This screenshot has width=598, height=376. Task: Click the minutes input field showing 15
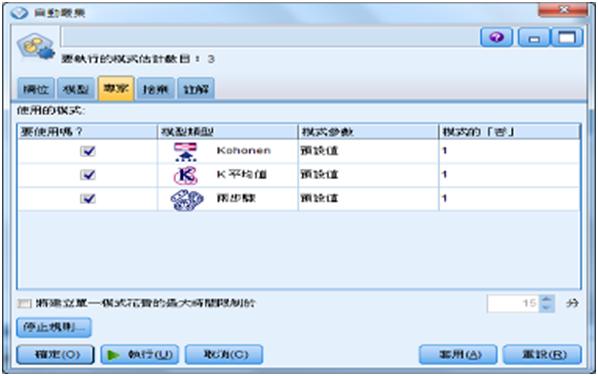513,304
